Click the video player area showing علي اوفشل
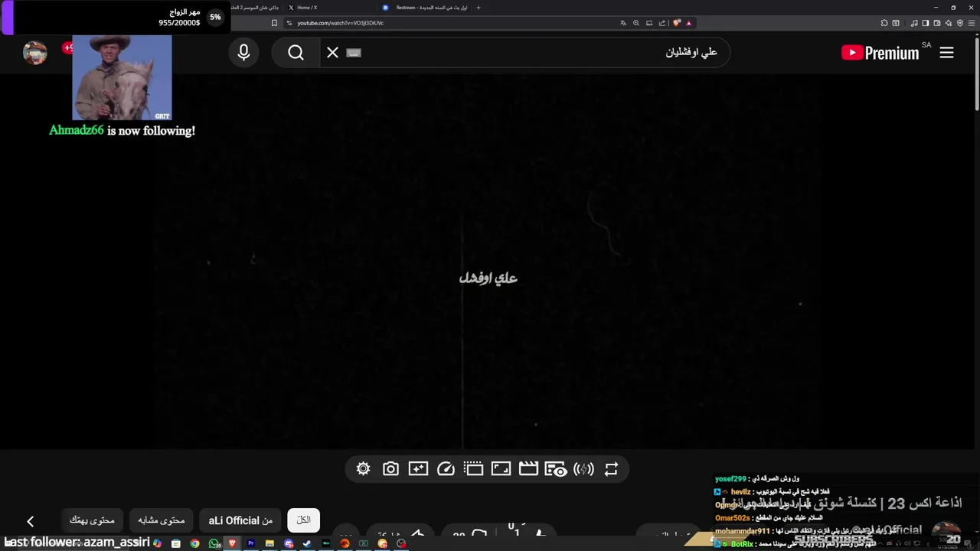 (488, 260)
